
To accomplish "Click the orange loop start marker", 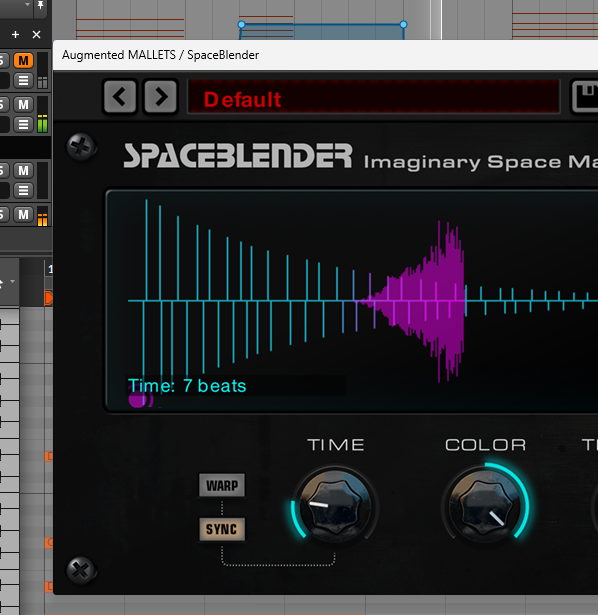I will click(49, 298).
